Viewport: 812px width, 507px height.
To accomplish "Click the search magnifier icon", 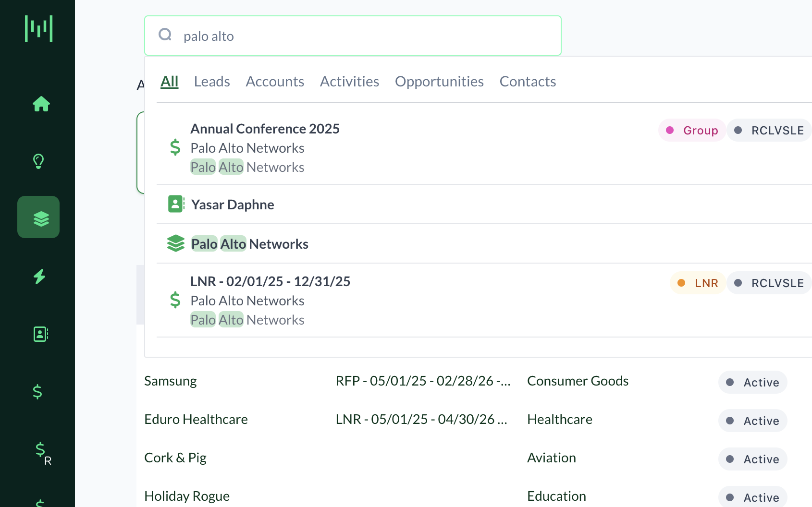I will click(x=165, y=35).
